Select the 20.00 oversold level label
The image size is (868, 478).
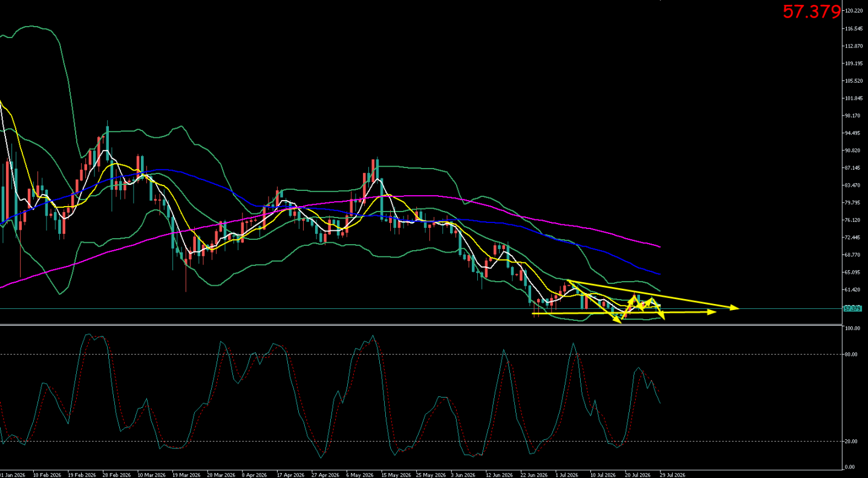[852, 442]
